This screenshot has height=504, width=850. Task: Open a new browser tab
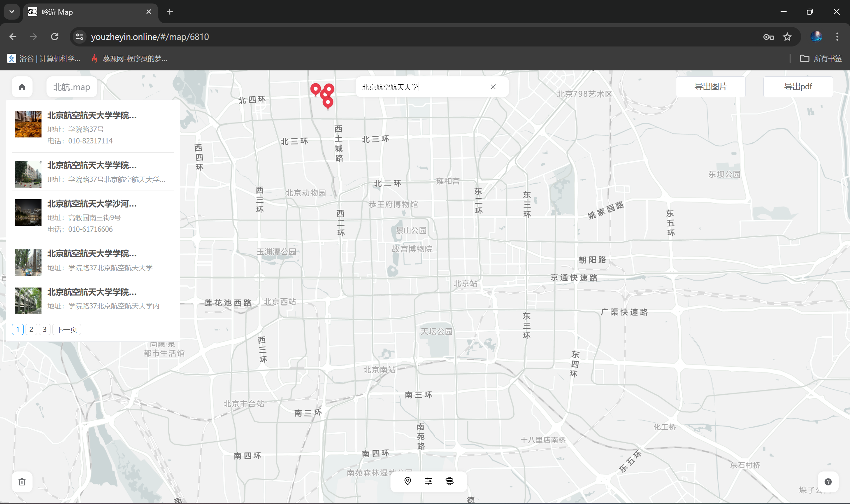coord(170,12)
